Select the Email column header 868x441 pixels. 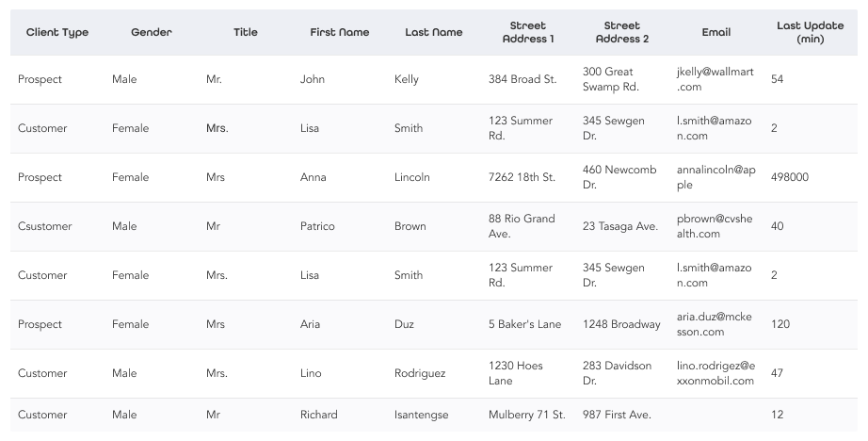(716, 32)
